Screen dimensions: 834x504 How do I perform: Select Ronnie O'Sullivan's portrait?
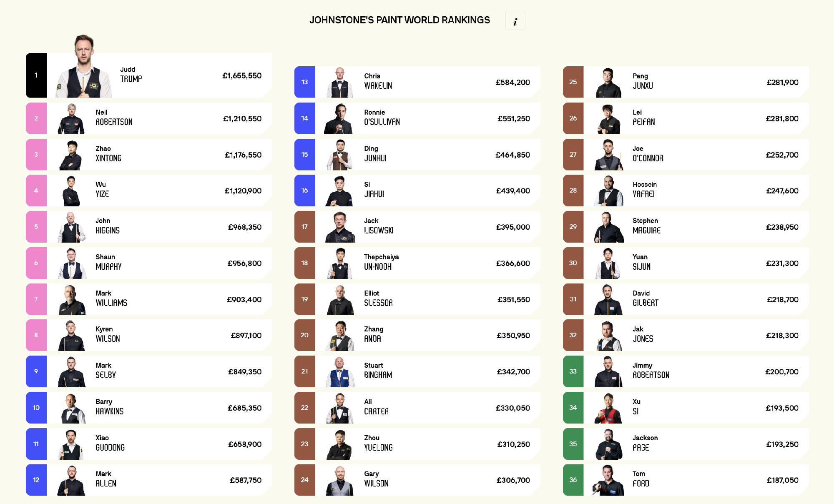tap(339, 119)
